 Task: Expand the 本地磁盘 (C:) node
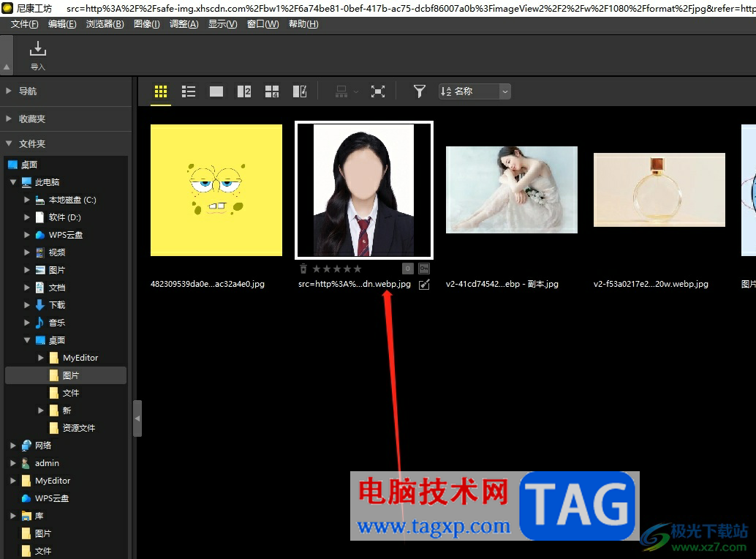(27, 200)
